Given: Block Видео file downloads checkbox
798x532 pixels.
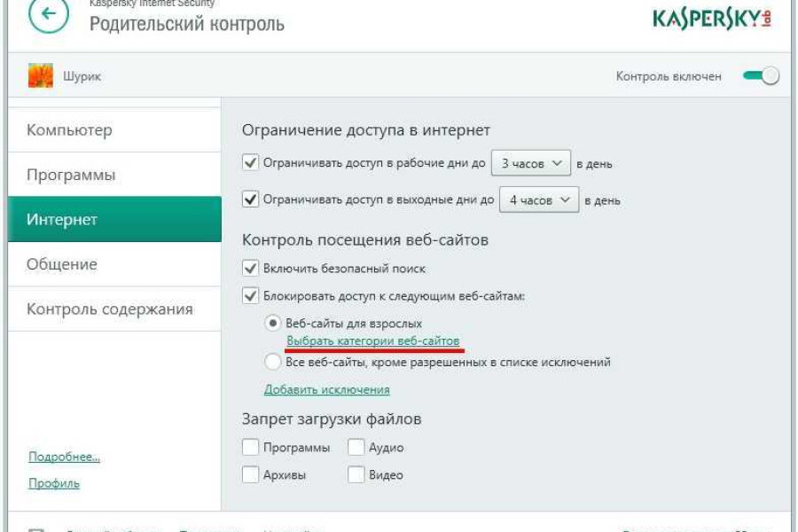Looking at the screenshot, I should 356,475.
